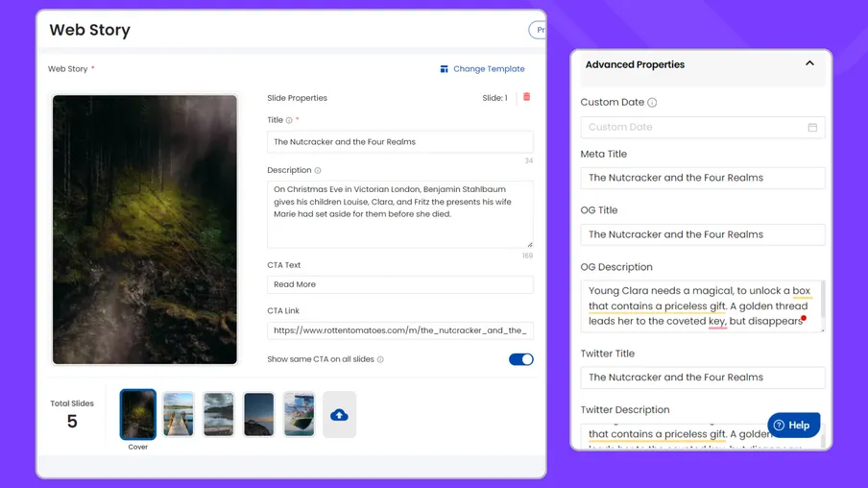Click the info icon beside Description label

click(x=318, y=171)
